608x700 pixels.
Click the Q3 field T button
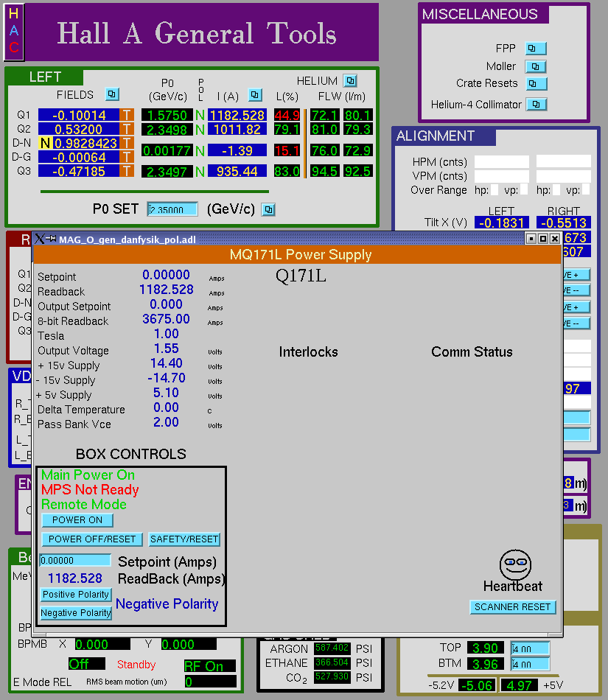tap(127, 171)
